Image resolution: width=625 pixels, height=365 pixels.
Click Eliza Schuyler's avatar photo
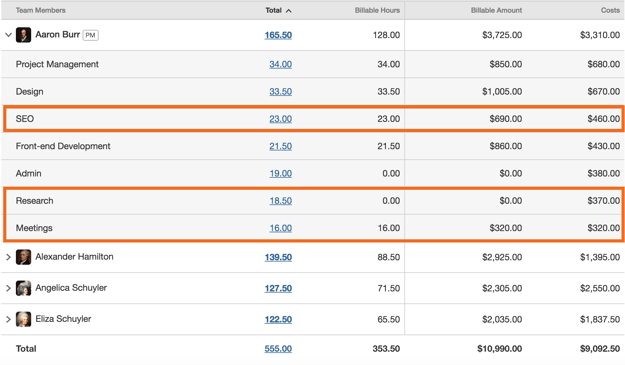click(24, 319)
